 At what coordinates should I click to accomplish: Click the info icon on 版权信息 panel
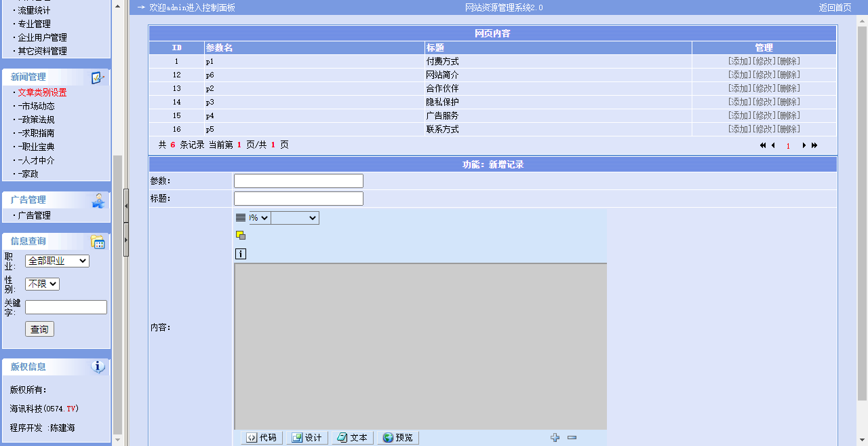98,367
